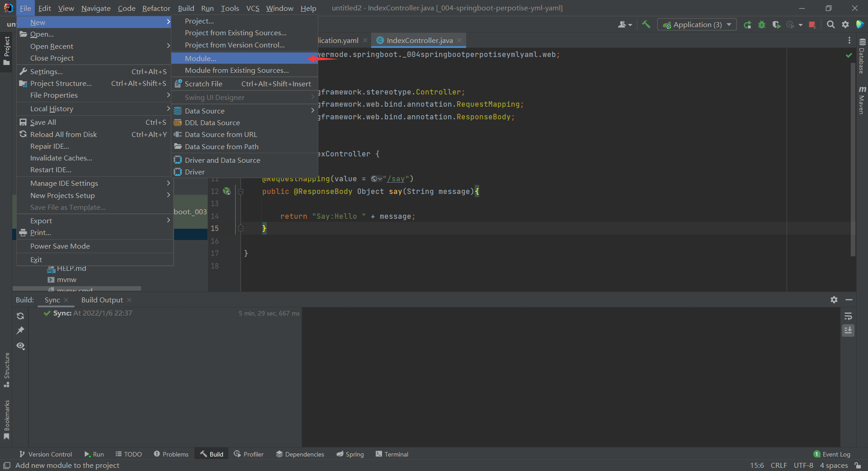Choose Scratch File menu entry
This screenshot has height=471, width=868.
[245, 84]
